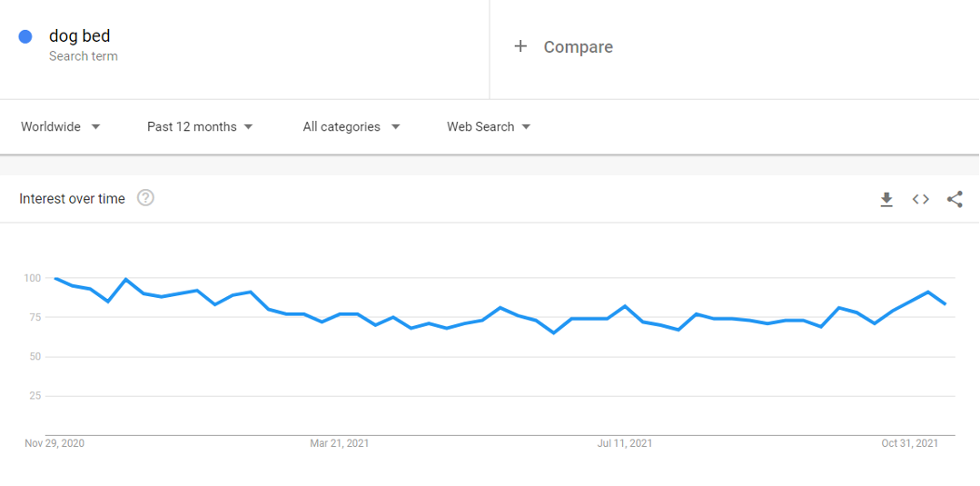Open the Past 12 months time range
The width and height of the screenshot is (980, 486).
click(x=200, y=127)
